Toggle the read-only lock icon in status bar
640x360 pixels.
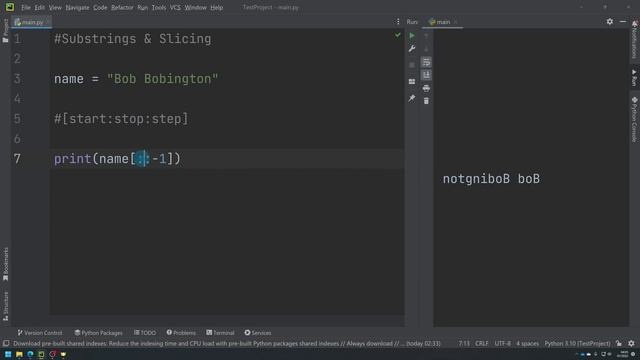coord(619,344)
